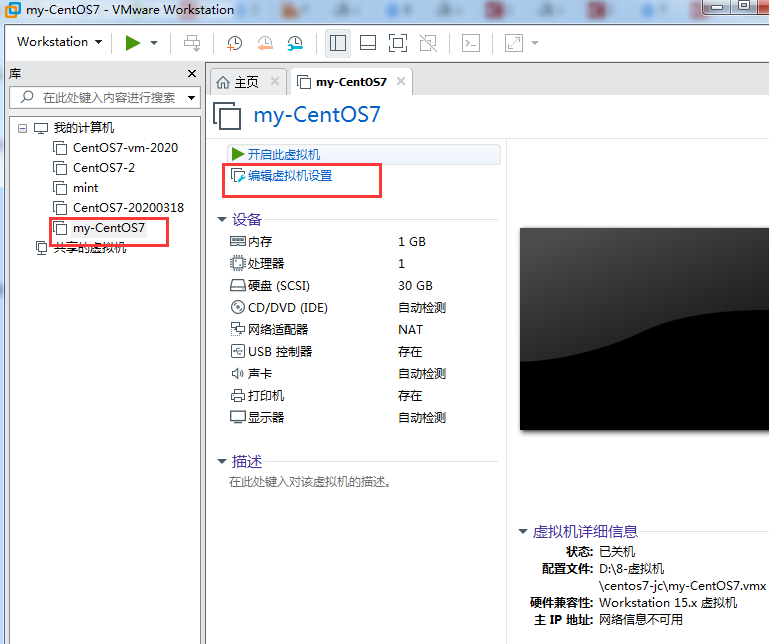Open the power options dropdown arrow
Viewport: 769px width, 644px height.
pyautogui.click(x=154, y=43)
